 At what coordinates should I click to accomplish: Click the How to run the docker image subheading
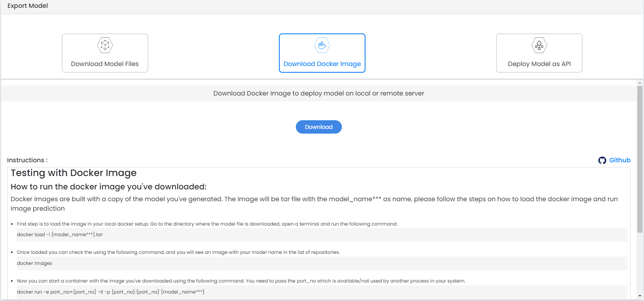point(109,187)
